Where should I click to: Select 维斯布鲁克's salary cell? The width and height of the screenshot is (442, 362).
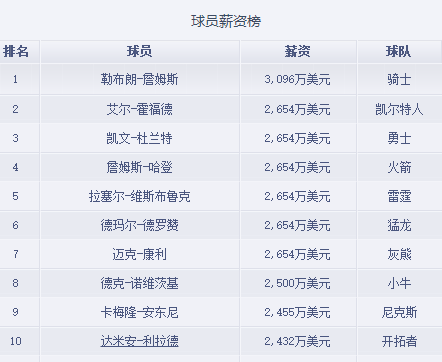[297, 196]
